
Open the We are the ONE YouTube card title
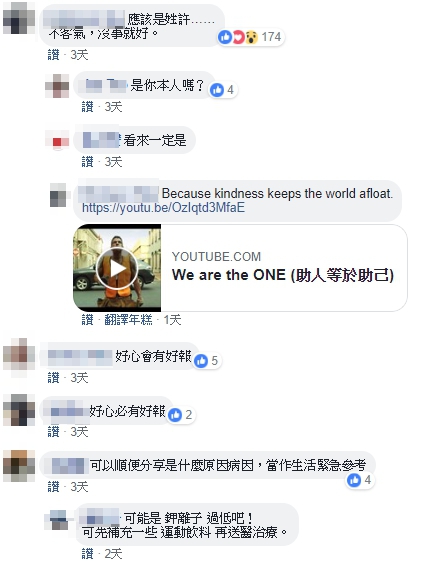pos(283,275)
